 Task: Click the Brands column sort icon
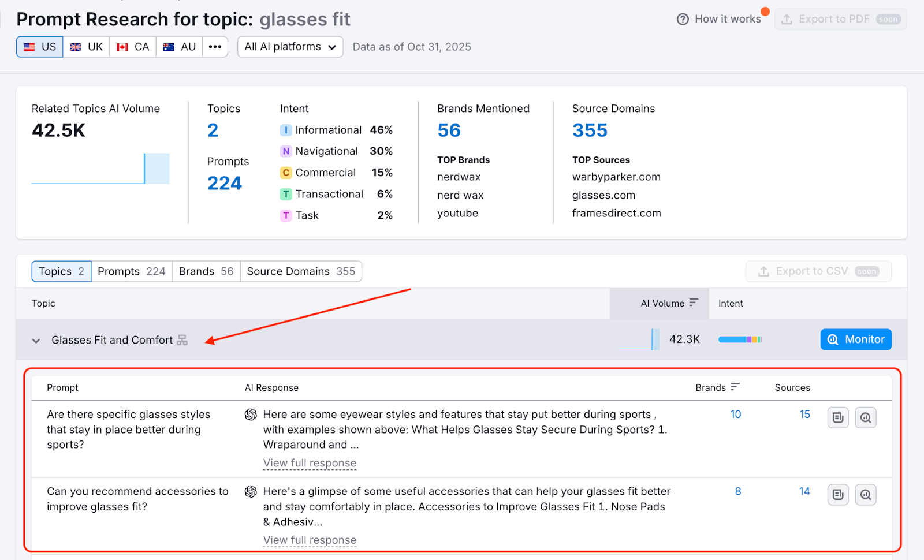735,387
